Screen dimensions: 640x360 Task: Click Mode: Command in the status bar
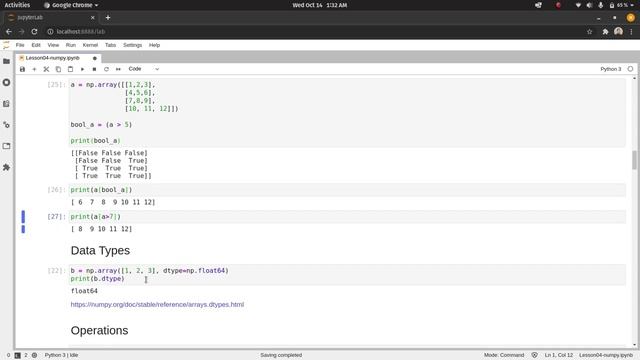(504, 355)
